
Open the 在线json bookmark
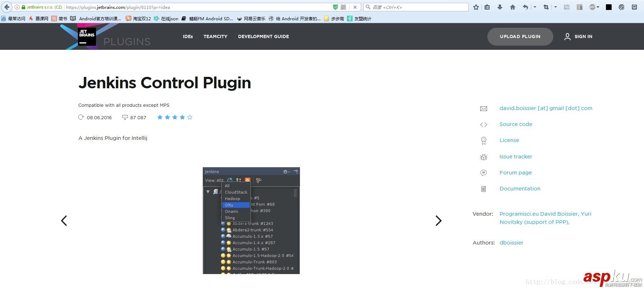coord(166,19)
